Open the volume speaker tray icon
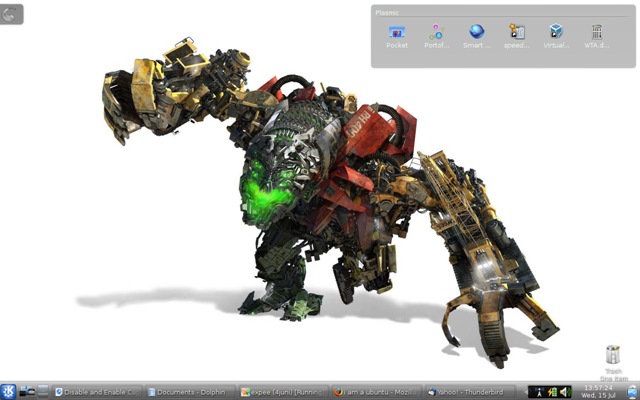640x400 pixels. (x=564, y=392)
